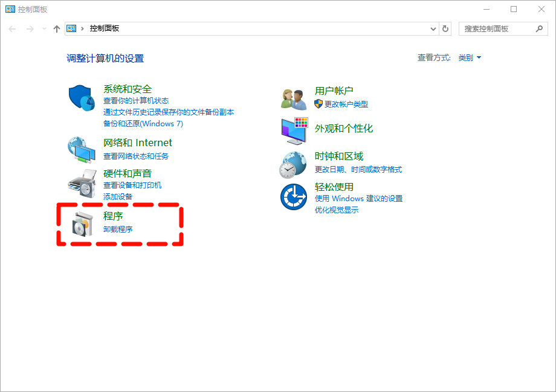Click the System and Security shield icon

coord(82,98)
